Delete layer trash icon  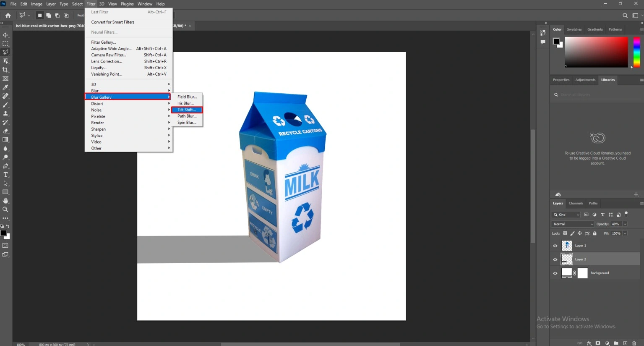(x=634, y=343)
